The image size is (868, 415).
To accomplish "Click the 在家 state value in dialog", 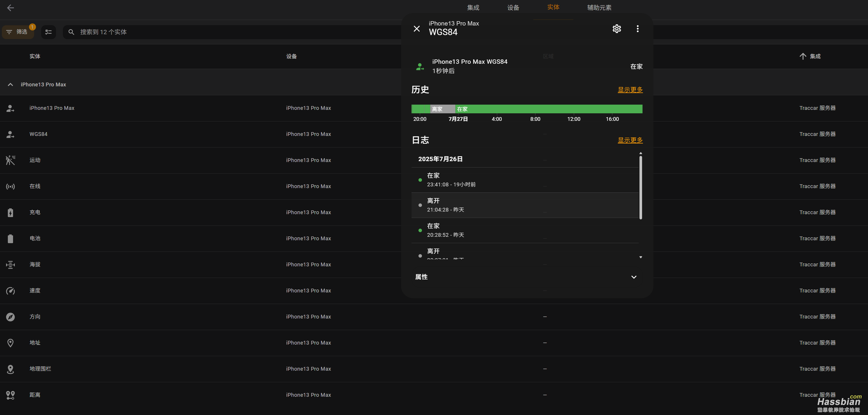I will point(636,67).
